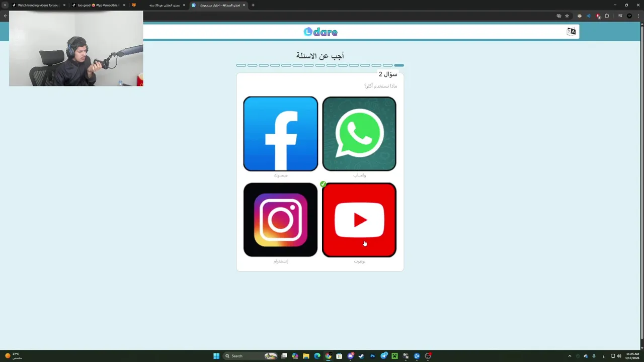Open Google Chrome from the taskbar
The width and height of the screenshot is (644, 362).
tap(328, 356)
